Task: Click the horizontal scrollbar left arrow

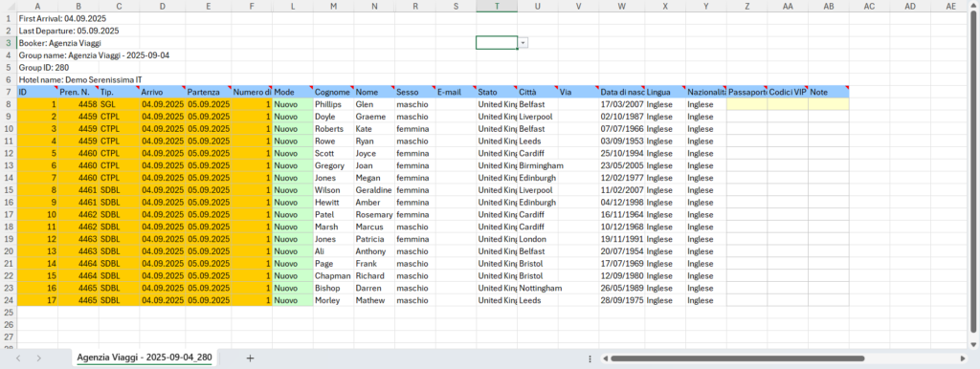Action: click(605, 359)
